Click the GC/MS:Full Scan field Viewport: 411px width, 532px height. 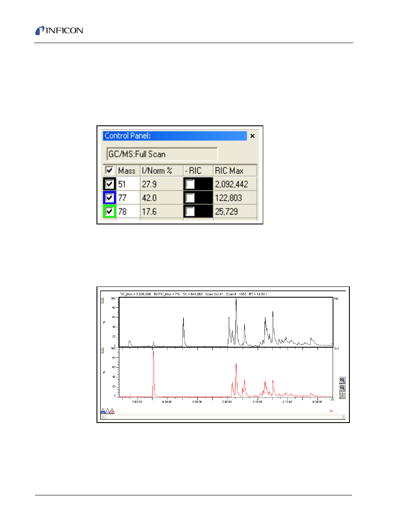(162, 154)
